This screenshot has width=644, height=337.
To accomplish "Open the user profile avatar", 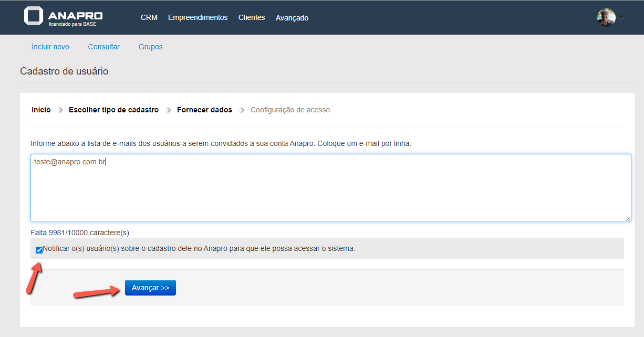I will click(606, 17).
